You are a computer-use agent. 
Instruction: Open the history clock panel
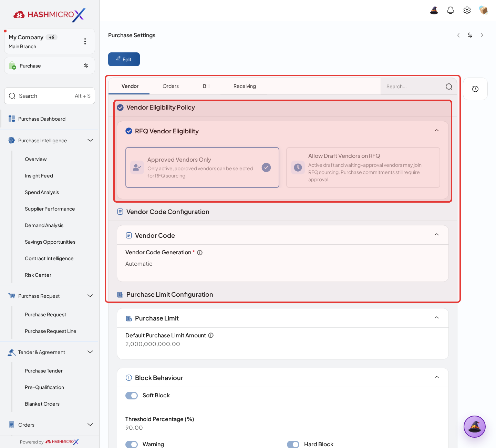[x=475, y=89]
